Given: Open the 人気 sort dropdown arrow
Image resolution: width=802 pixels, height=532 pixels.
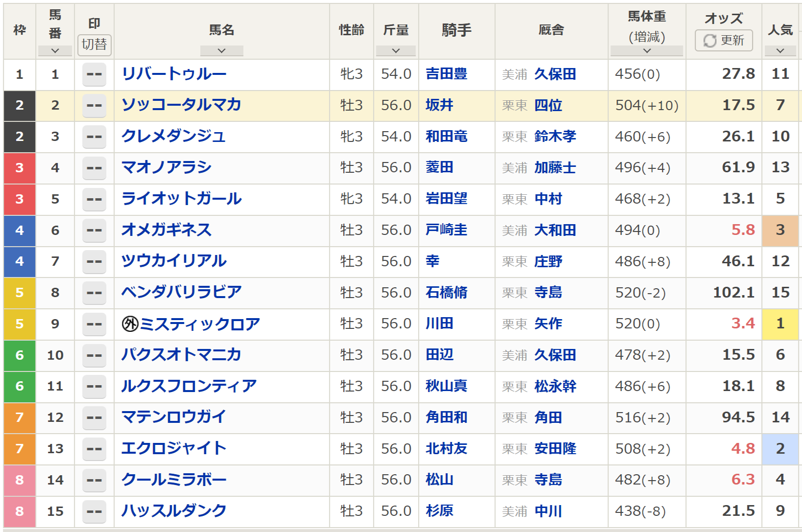Looking at the screenshot, I should tap(780, 50).
